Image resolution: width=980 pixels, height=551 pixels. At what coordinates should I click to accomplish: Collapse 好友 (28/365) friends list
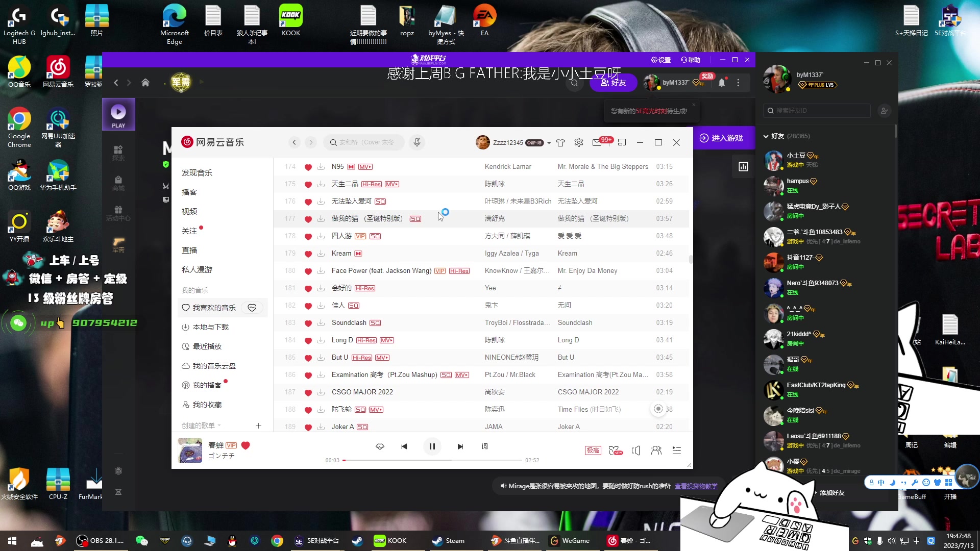pyautogui.click(x=766, y=136)
